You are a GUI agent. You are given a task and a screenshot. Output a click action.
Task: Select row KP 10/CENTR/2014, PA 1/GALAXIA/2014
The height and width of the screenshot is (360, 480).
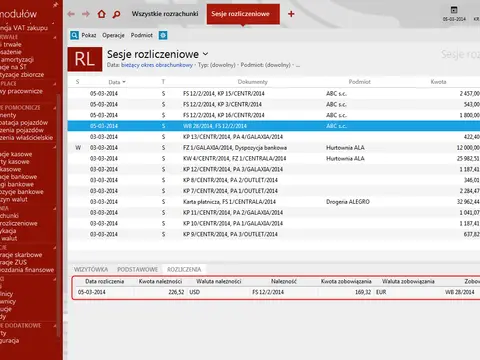click(274, 223)
